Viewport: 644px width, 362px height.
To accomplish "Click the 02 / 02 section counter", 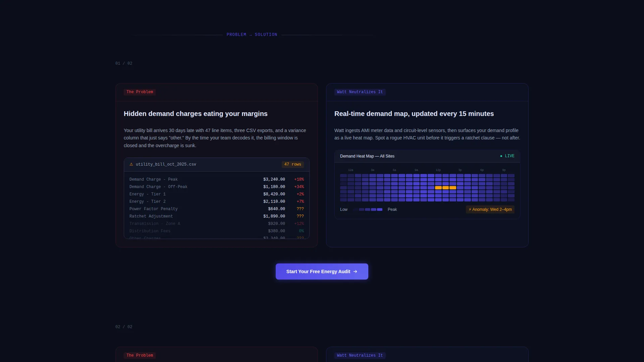I will (124, 327).
